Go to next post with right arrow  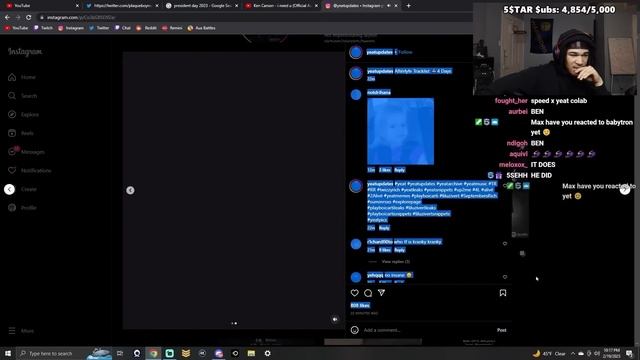(625, 189)
